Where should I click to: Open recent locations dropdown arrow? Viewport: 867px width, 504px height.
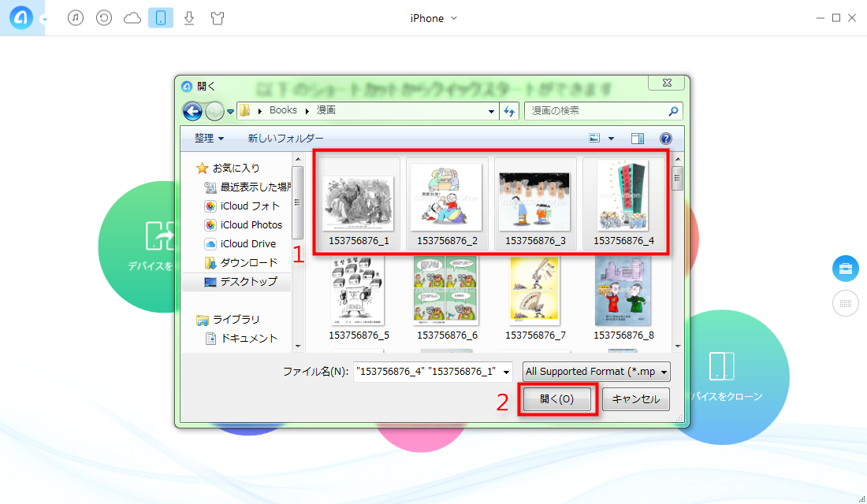pyautogui.click(x=231, y=112)
